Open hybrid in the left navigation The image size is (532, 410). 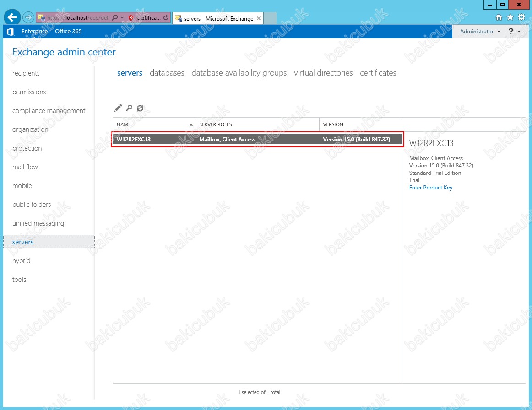22,261
